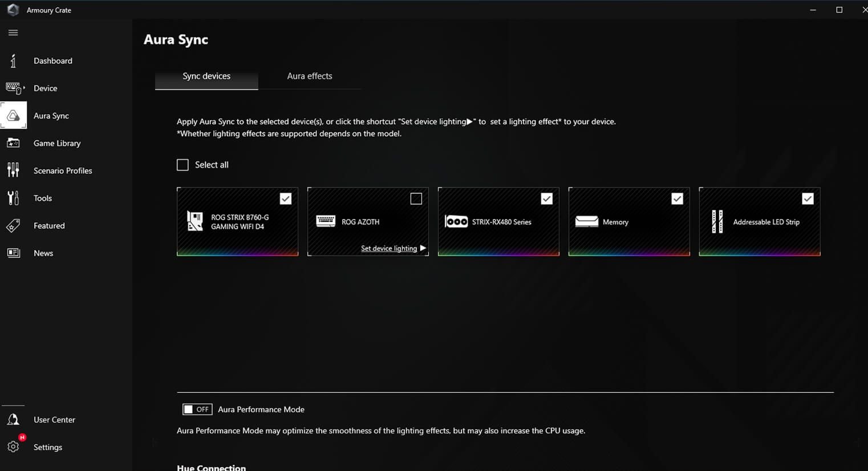This screenshot has width=868, height=471.
Task: Switch to the Aura effects tab
Action: point(309,76)
